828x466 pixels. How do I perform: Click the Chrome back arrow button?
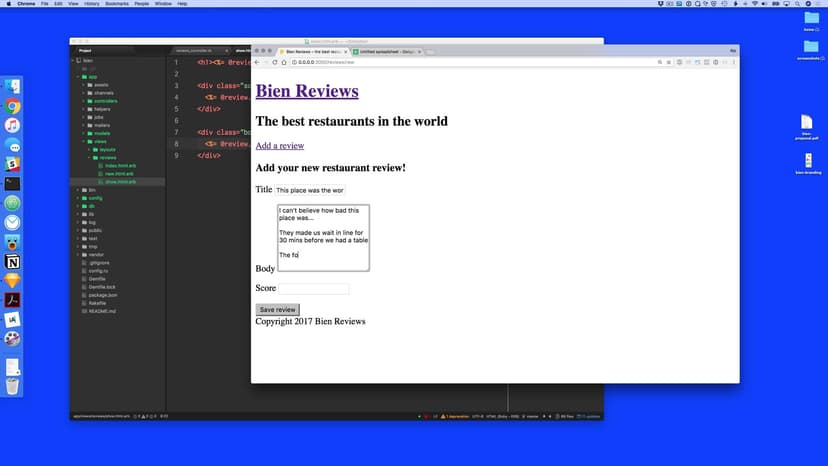257,62
